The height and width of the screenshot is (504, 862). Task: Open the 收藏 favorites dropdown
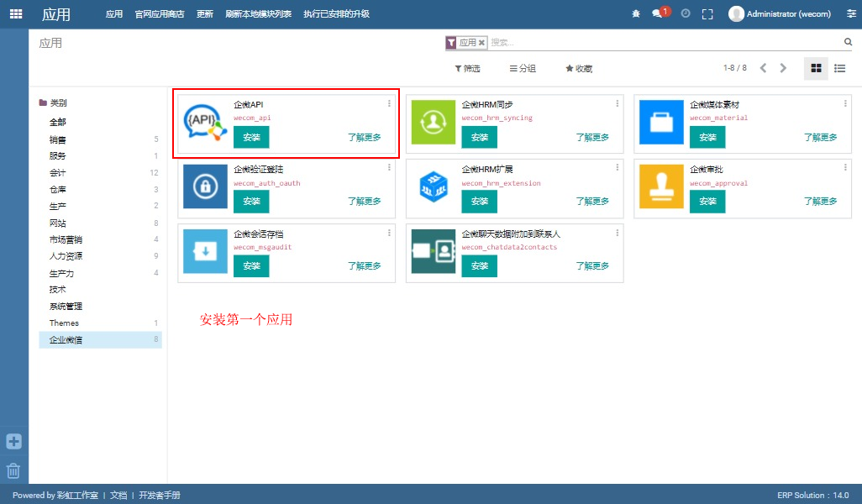(x=579, y=68)
